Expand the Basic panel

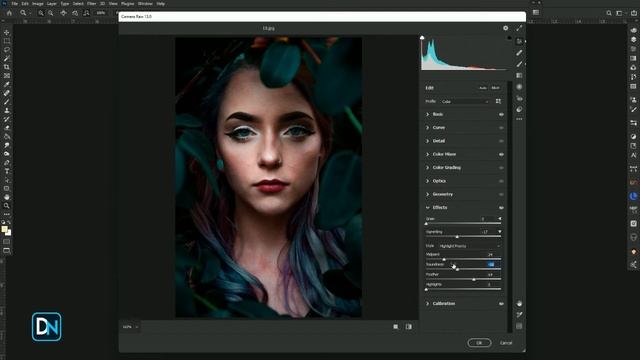[x=427, y=114]
